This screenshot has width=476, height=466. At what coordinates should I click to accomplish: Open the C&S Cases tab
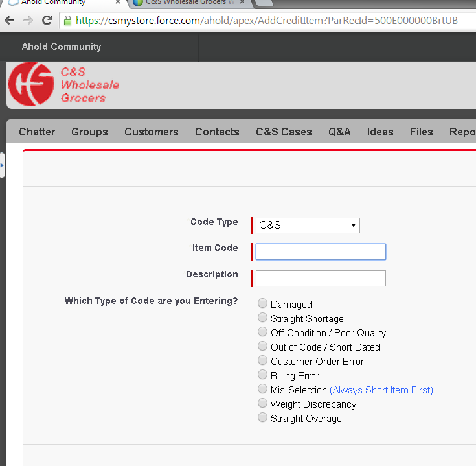(x=284, y=132)
